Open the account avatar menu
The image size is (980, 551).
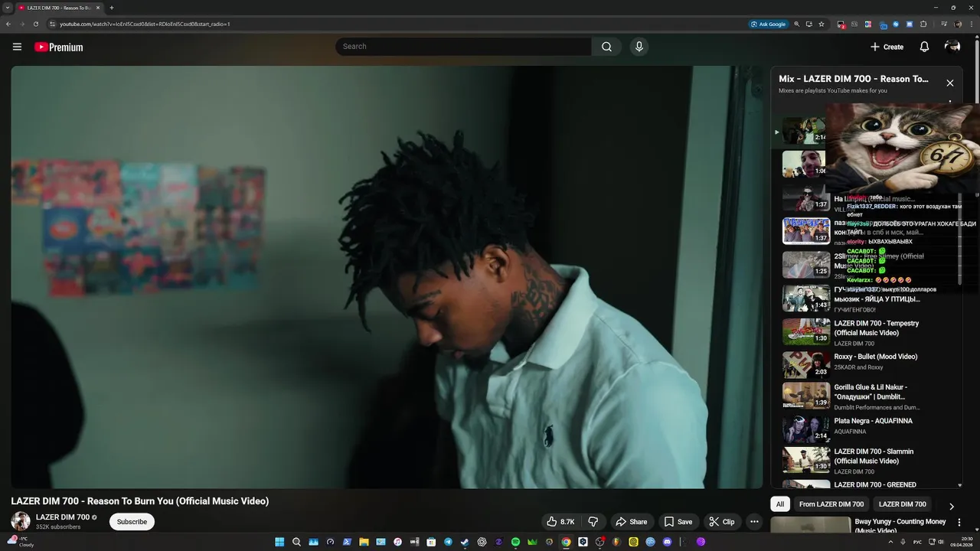click(952, 47)
